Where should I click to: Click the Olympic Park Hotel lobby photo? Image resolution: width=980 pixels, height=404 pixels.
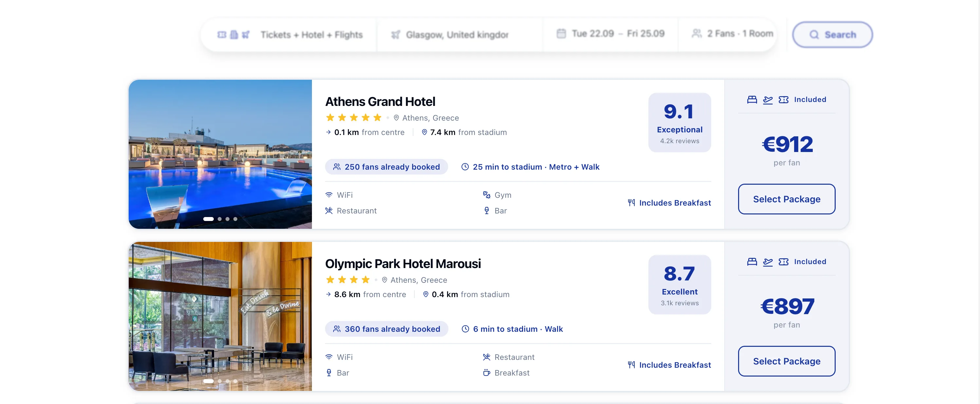point(220,316)
